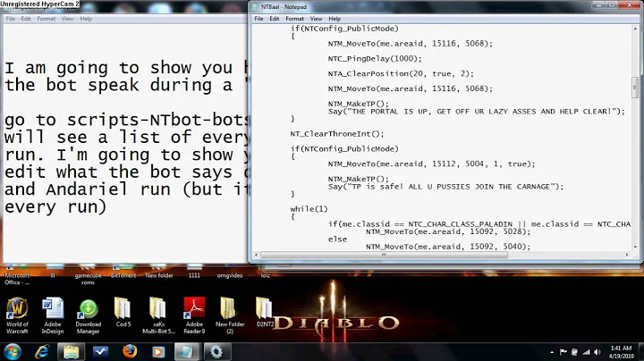
Task: Click the else line in the code
Action: point(337,239)
